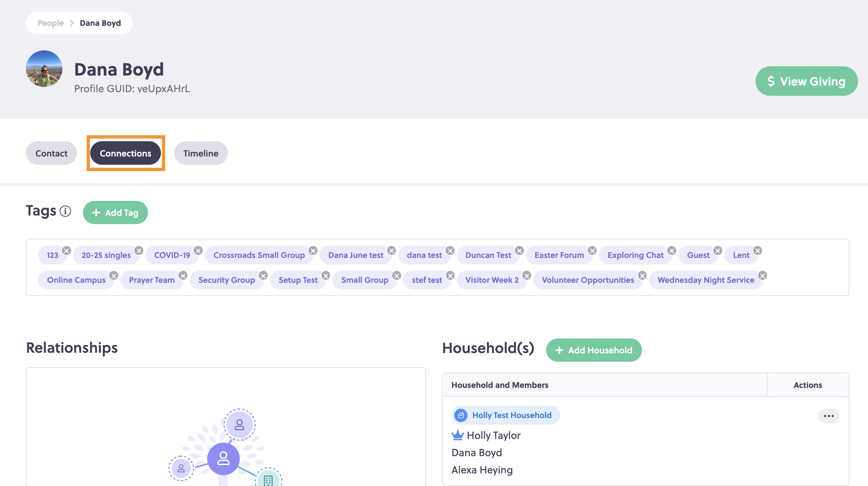The image size is (868, 486).
Task: Remove the Exploring Chat tag
Action: click(672, 251)
